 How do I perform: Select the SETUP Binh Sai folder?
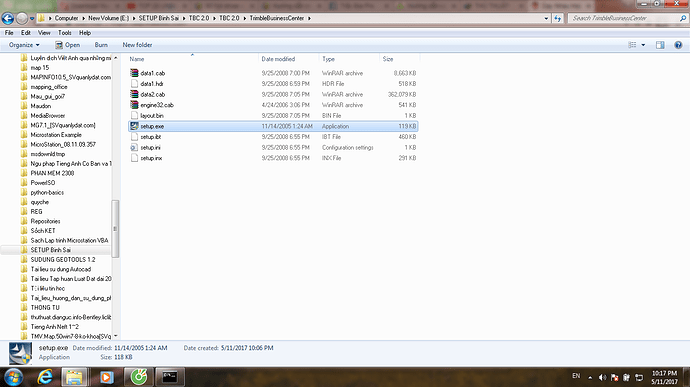pos(51,250)
